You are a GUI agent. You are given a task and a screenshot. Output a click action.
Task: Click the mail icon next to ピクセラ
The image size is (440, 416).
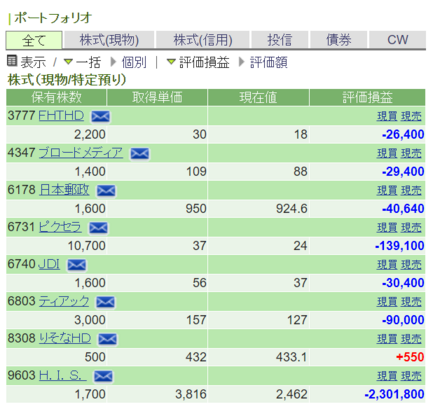[98, 228]
